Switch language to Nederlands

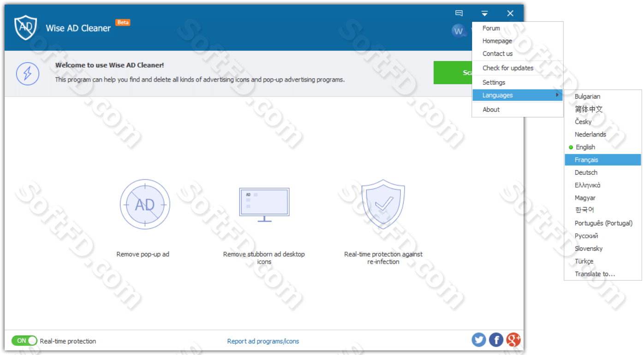click(603, 135)
